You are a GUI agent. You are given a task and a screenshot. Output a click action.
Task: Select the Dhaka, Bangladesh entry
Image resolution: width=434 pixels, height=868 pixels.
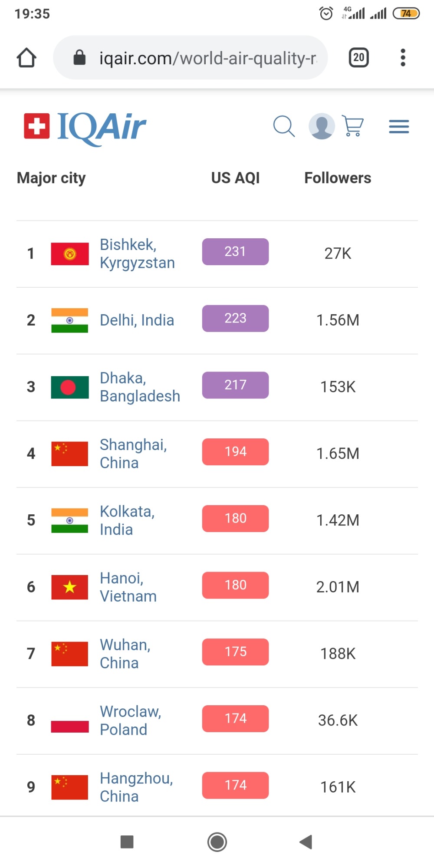click(140, 387)
